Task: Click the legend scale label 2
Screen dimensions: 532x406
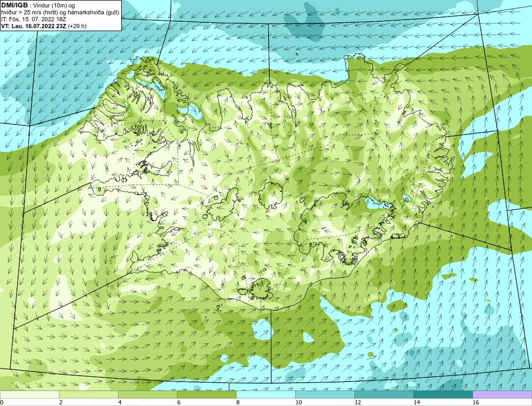Action: click(x=61, y=402)
